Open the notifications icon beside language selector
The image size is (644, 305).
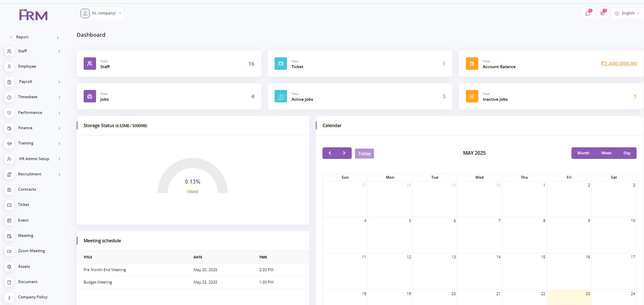(602, 14)
